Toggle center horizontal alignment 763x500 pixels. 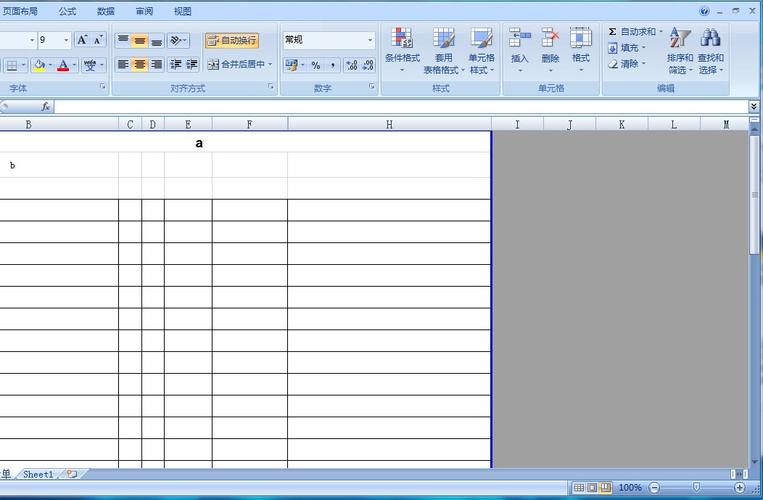(140, 64)
